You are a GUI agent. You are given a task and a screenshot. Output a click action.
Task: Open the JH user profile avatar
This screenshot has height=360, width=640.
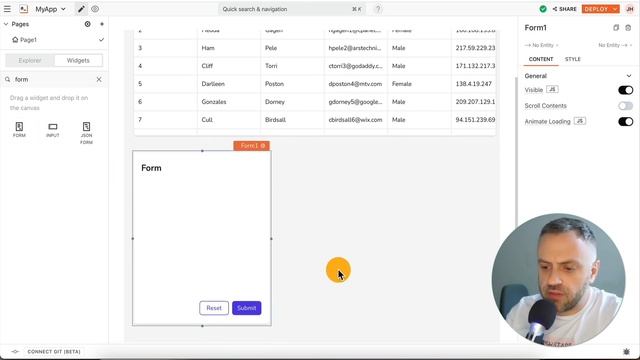click(630, 9)
